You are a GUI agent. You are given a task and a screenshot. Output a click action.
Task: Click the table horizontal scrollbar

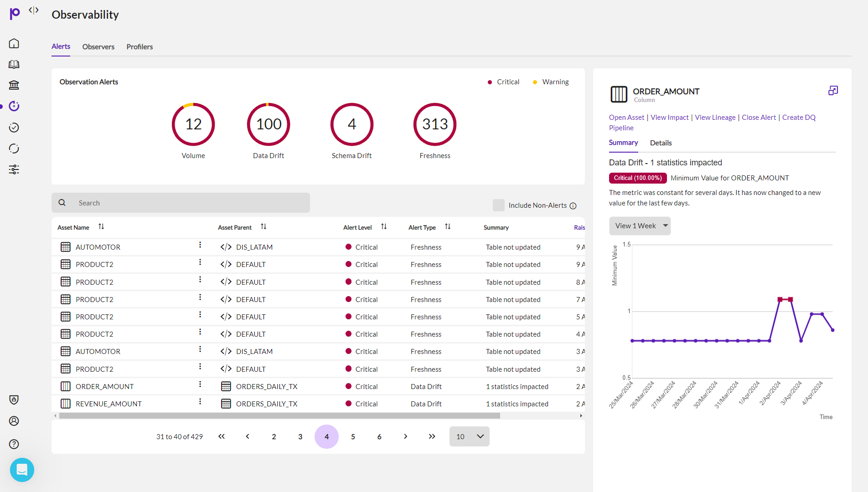(x=279, y=415)
